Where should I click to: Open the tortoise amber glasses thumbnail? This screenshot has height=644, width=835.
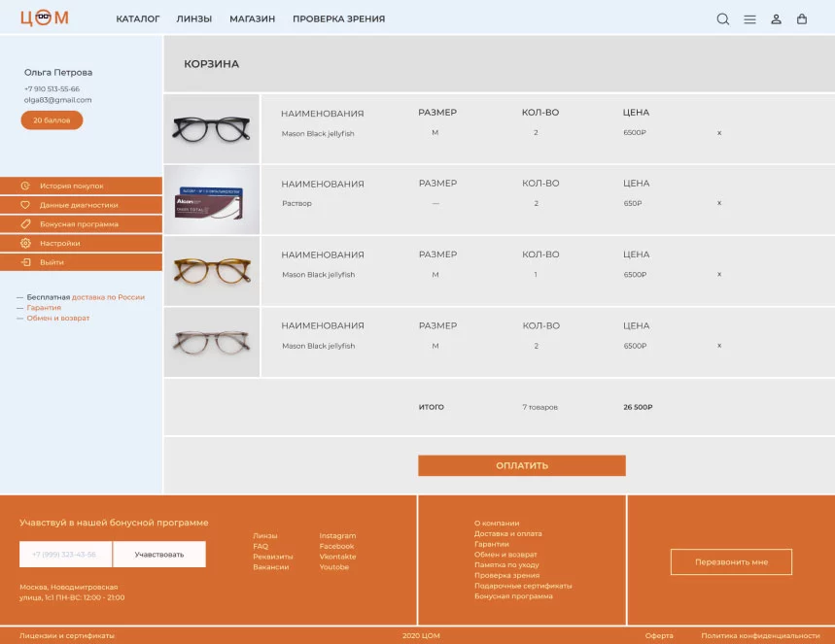211,271
